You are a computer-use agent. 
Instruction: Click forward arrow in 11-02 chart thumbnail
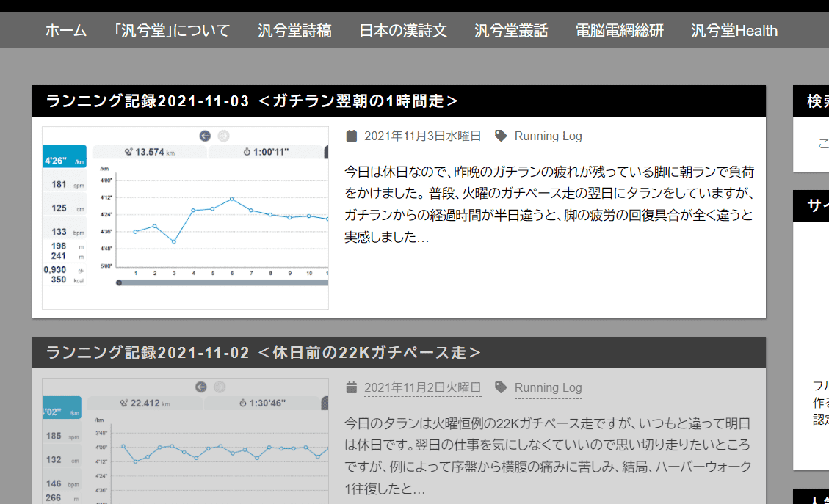coord(220,387)
